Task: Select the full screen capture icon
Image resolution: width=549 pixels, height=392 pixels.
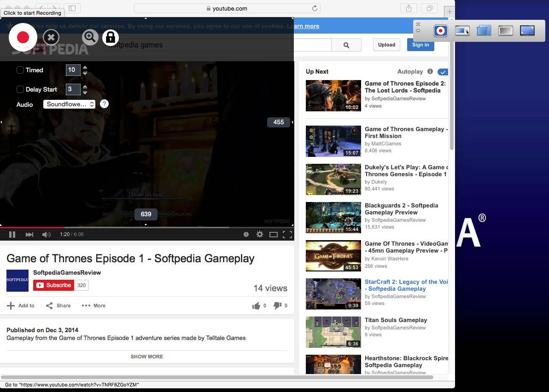Action: coord(527,31)
